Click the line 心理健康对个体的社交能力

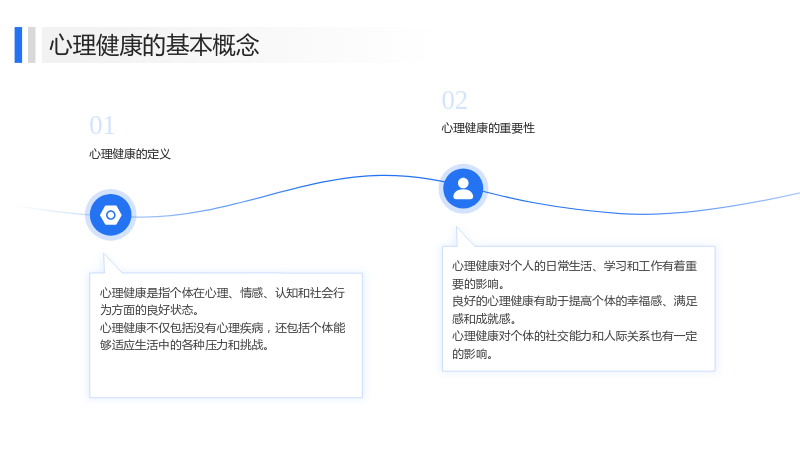click(x=574, y=336)
